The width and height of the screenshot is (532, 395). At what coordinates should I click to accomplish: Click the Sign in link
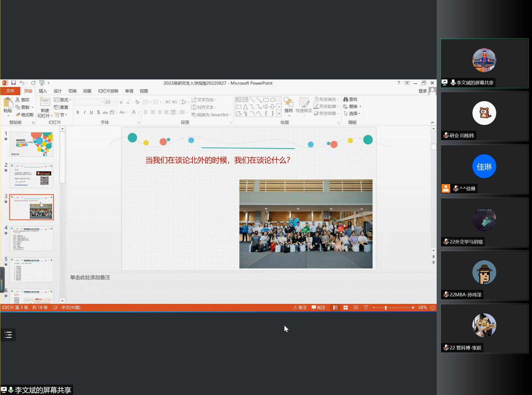point(422,91)
